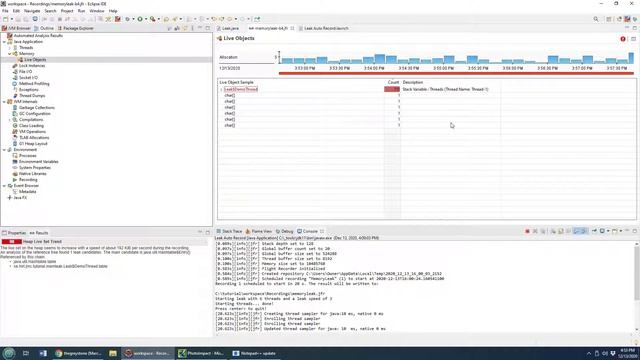Open the Leak.java editor tab

228,28
